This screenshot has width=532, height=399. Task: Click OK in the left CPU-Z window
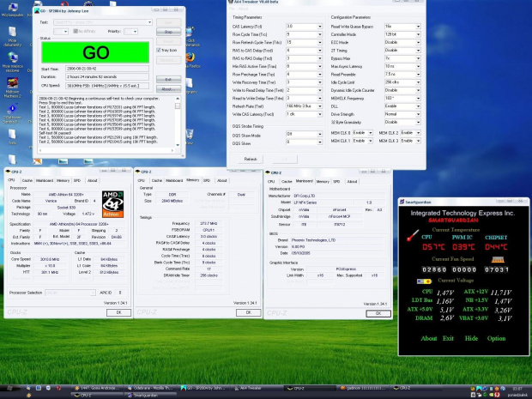coord(118,312)
